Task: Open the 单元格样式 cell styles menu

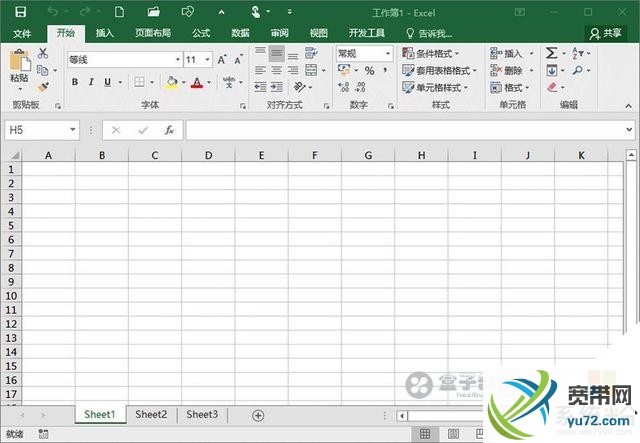Action: [x=435, y=87]
